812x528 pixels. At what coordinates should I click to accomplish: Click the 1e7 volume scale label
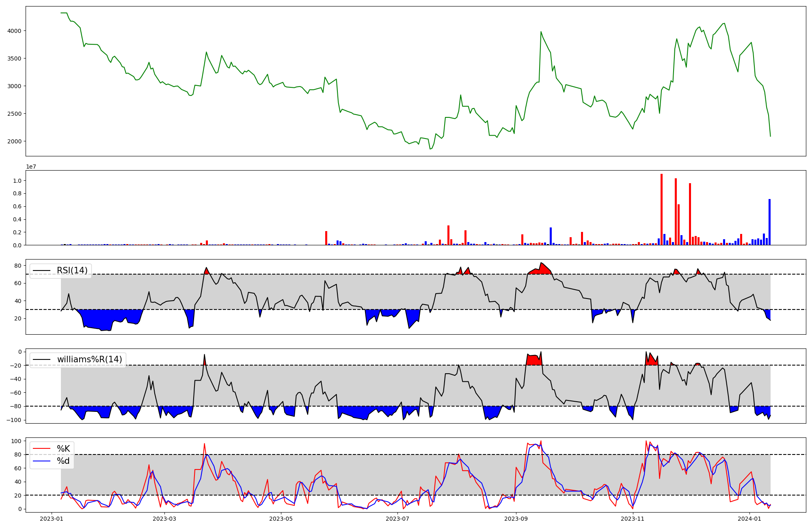click(x=32, y=167)
